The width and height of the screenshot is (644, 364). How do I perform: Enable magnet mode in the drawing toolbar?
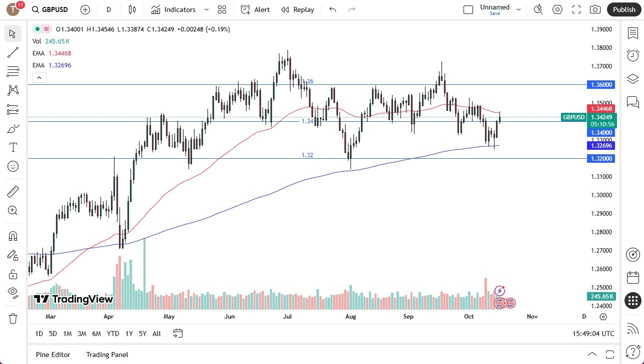13,236
